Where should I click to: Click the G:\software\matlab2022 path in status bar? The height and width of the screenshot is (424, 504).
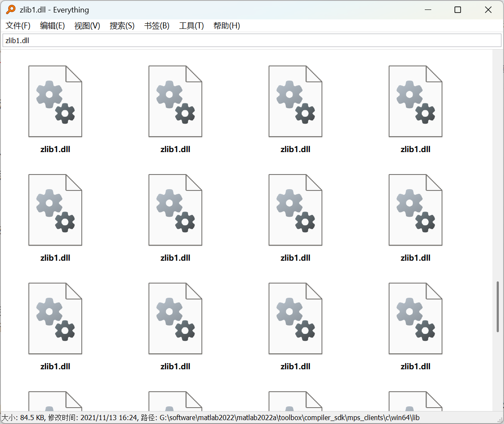290,418
